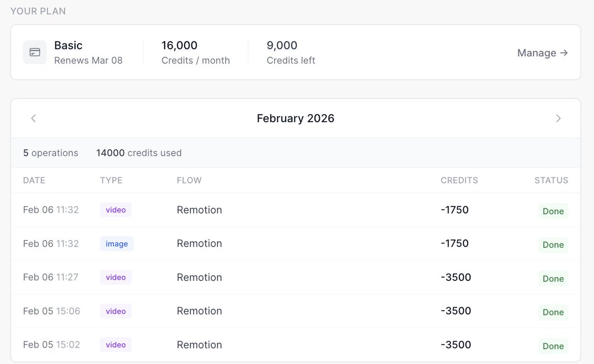
Task: Click the FLOW column header
Action: [x=189, y=181]
